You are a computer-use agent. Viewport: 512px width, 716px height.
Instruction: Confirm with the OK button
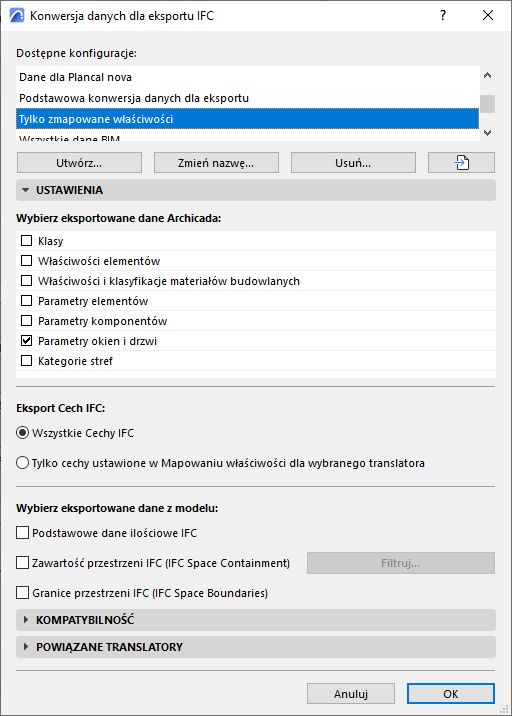[450, 694]
